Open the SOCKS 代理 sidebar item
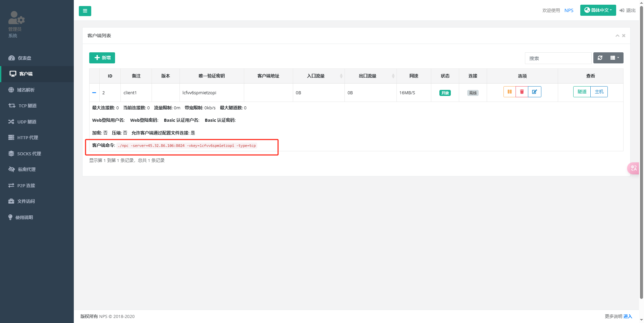Viewport: 644px width, 323px height. (29, 154)
